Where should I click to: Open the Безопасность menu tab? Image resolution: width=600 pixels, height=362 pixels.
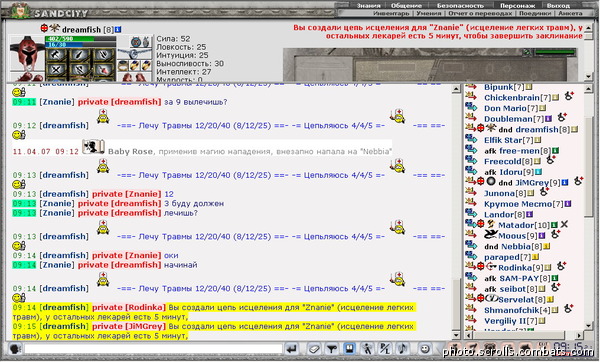tap(460, 5)
